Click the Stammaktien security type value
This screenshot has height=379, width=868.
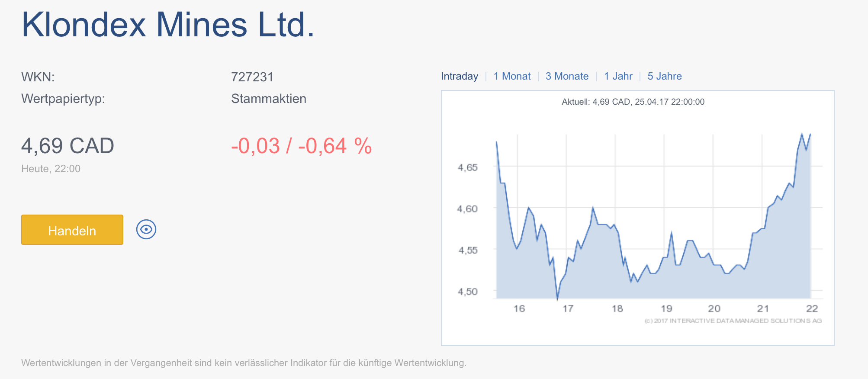tap(268, 99)
